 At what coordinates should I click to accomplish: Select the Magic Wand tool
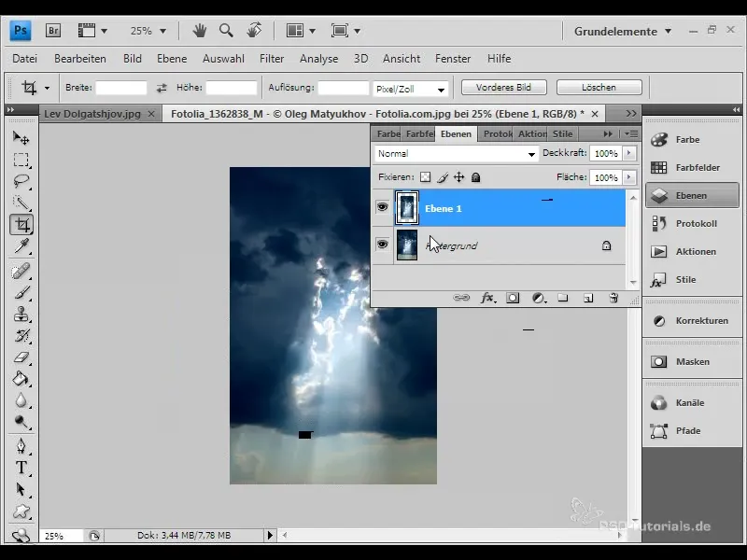(x=21, y=203)
